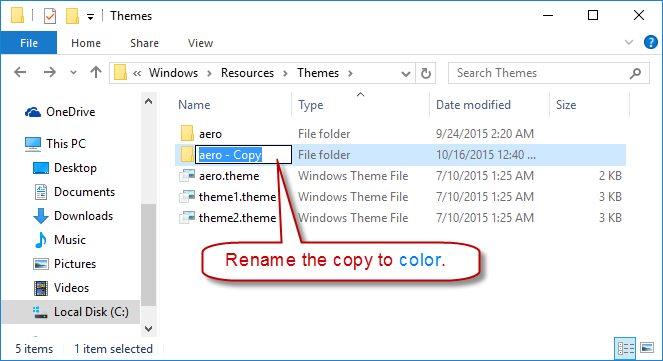
Task: Select the aero.theme file
Action: coord(229,176)
